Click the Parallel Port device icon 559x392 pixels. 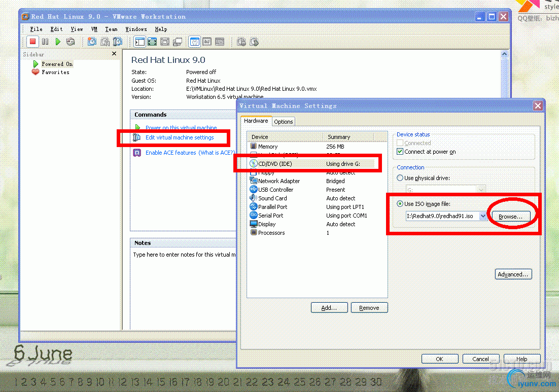[x=254, y=206]
